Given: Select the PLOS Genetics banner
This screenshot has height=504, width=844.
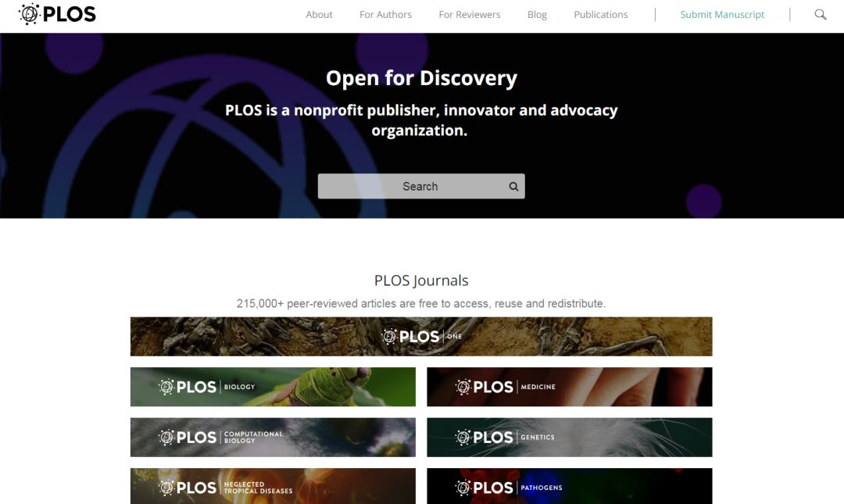Looking at the screenshot, I should point(570,438).
